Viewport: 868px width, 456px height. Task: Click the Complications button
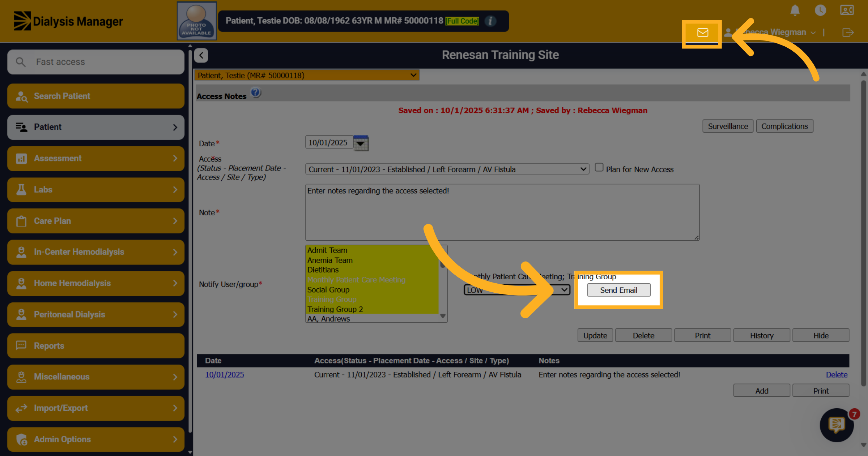click(784, 126)
